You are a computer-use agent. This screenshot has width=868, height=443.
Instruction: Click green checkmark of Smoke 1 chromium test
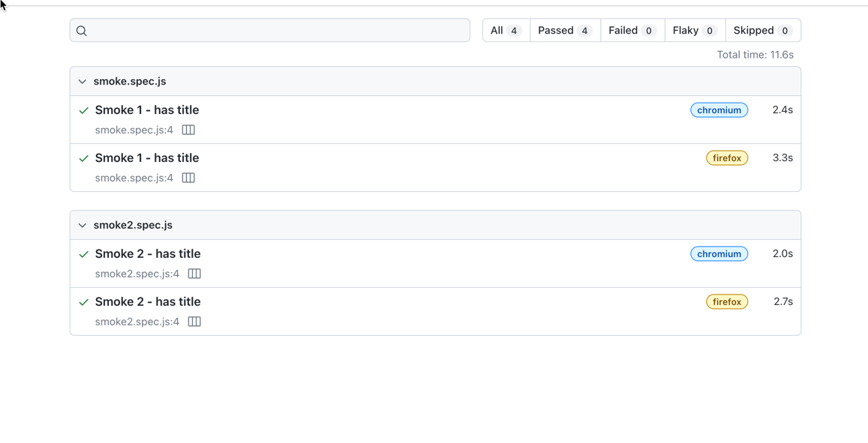84,111
